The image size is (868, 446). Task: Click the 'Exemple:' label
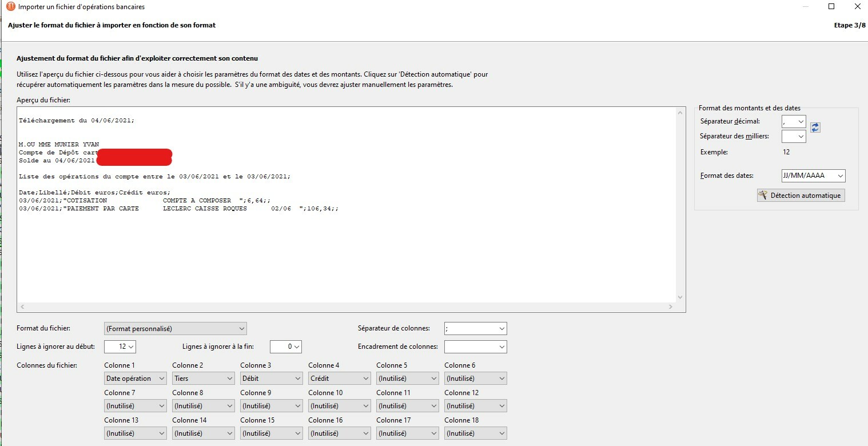(x=714, y=152)
